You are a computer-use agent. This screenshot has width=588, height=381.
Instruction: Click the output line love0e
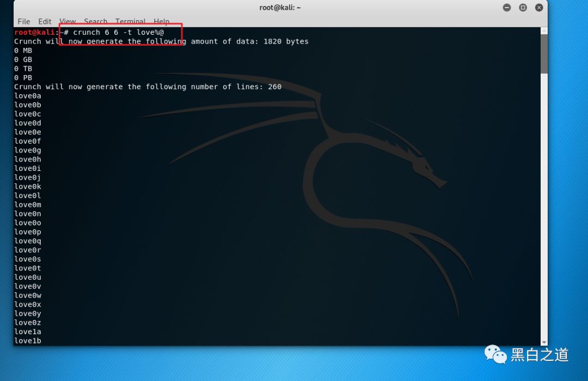click(x=28, y=132)
